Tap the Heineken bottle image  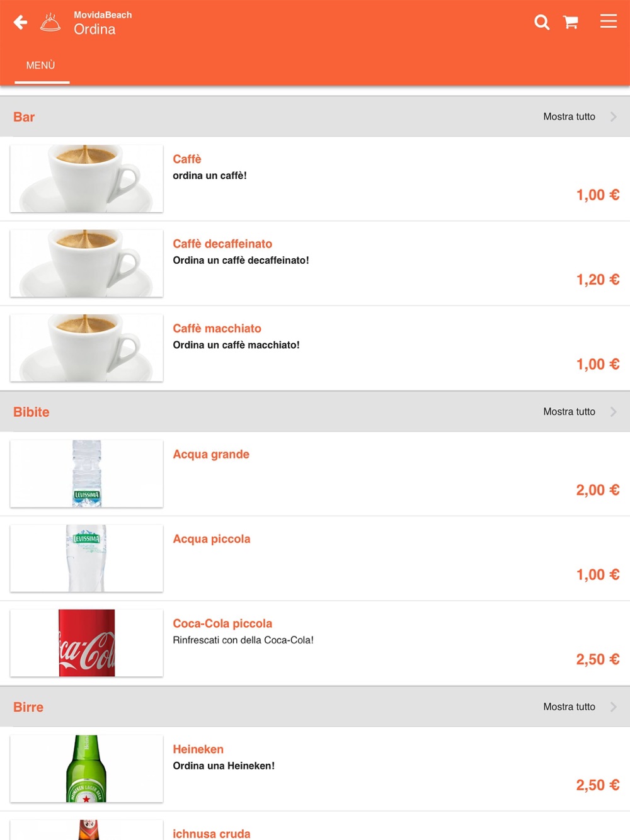(x=87, y=768)
